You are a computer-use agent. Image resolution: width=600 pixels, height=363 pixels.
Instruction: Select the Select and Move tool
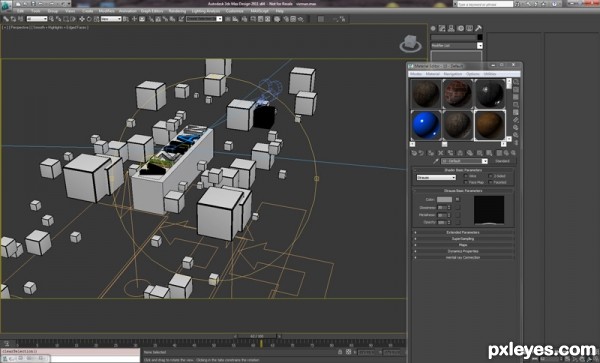82,19
